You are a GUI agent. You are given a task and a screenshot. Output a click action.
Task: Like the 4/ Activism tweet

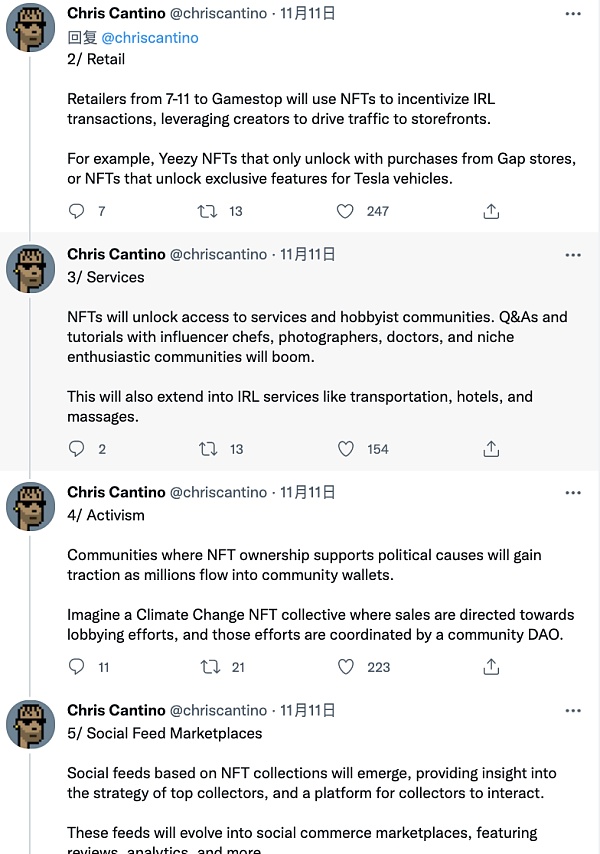coord(345,667)
